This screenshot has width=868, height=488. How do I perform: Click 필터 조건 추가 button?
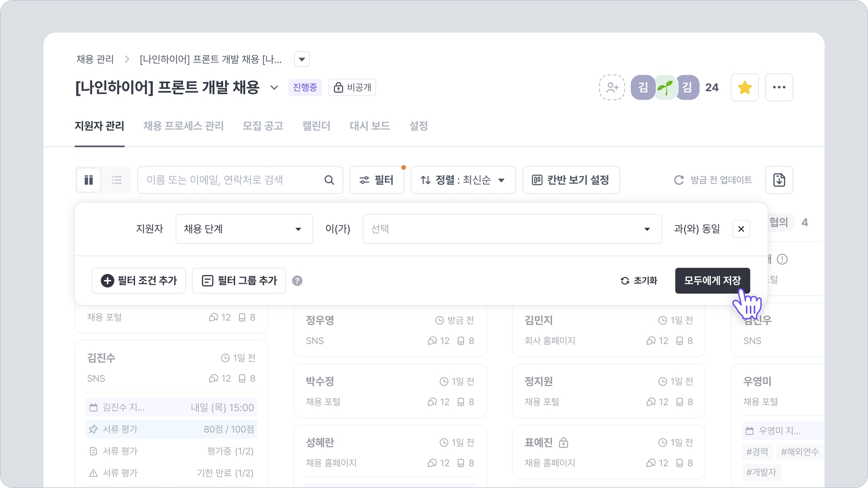139,281
